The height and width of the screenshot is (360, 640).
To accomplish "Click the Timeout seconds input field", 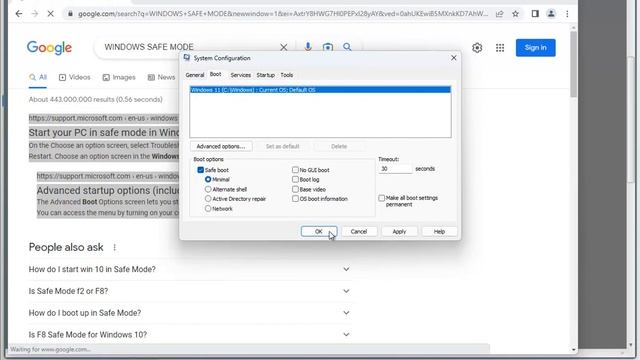I will [x=395, y=169].
